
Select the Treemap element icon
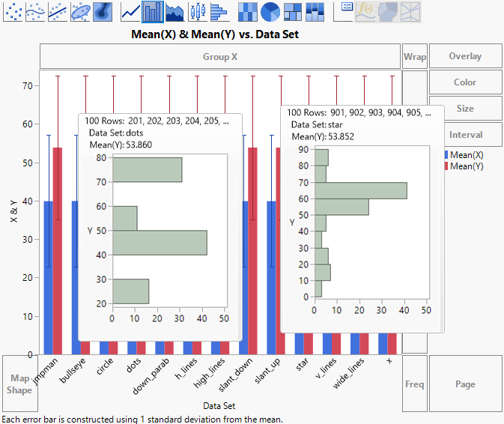click(293, 11)
